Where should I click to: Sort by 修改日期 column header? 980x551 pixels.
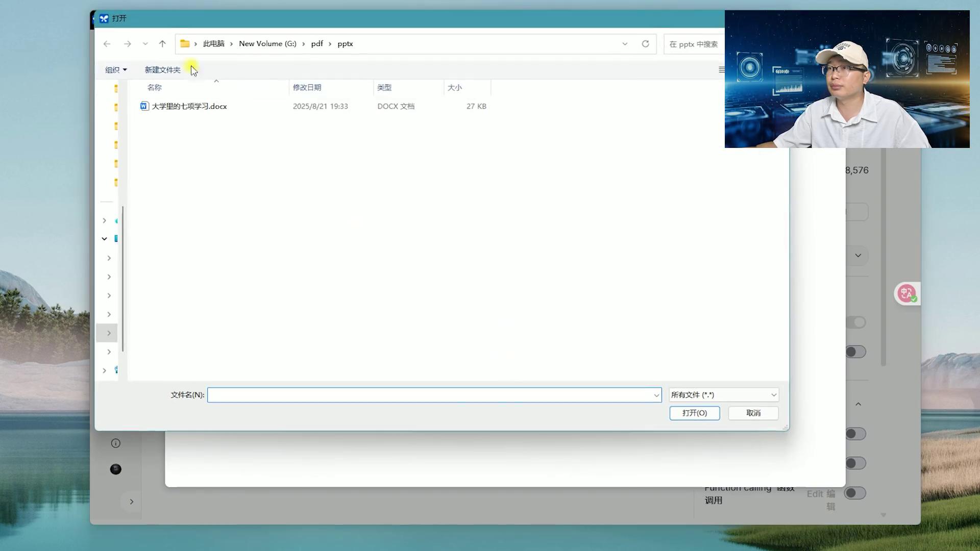click(307, 87)
